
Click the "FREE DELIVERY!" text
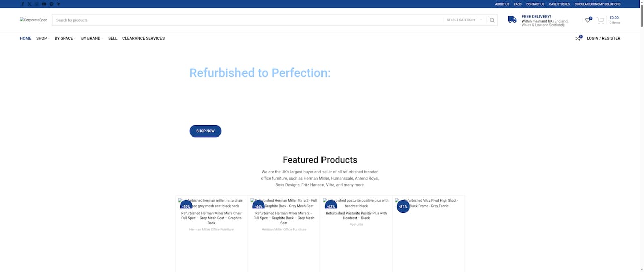coord(536,17)
